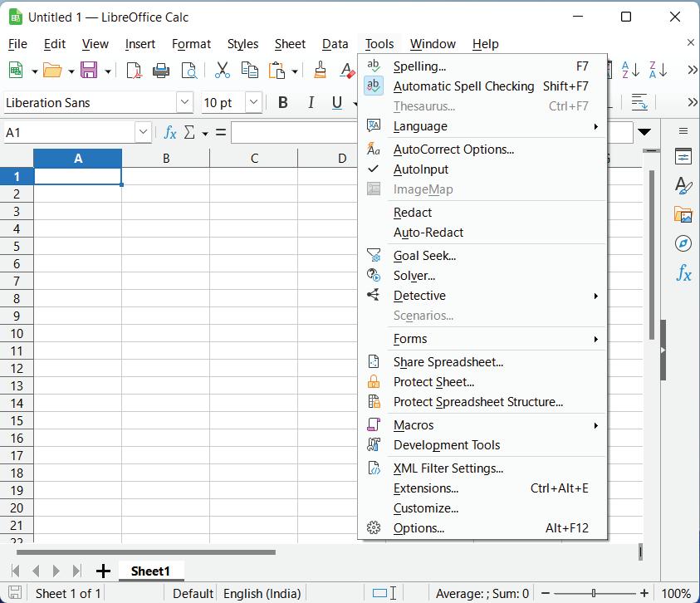The width and height of the screenshot is (700, 603).
Task: Open the font name dropdown
Action: 184,102
